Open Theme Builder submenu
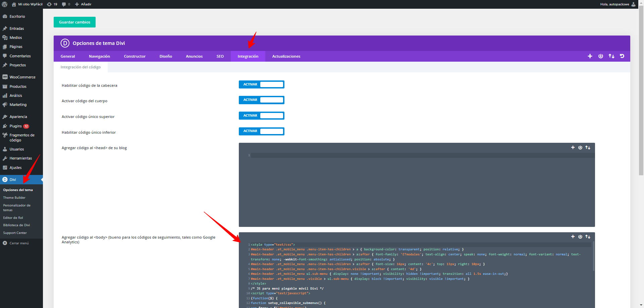This screenshot has width=644, height=308. pyautogui.click(x=14, y=198)
